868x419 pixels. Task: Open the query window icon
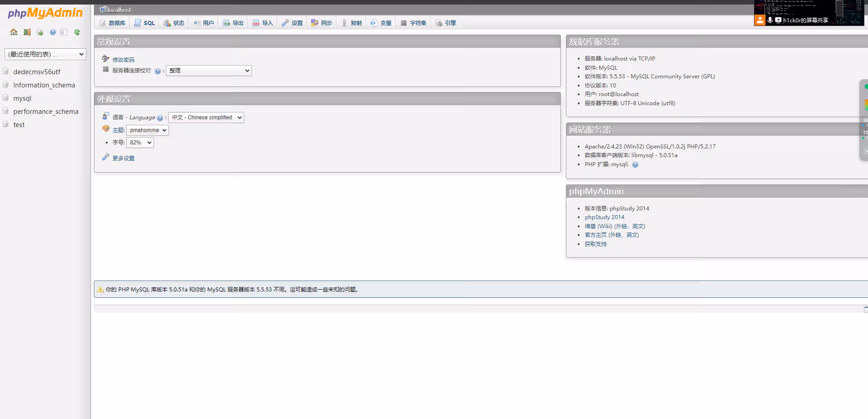coord(40,32)
